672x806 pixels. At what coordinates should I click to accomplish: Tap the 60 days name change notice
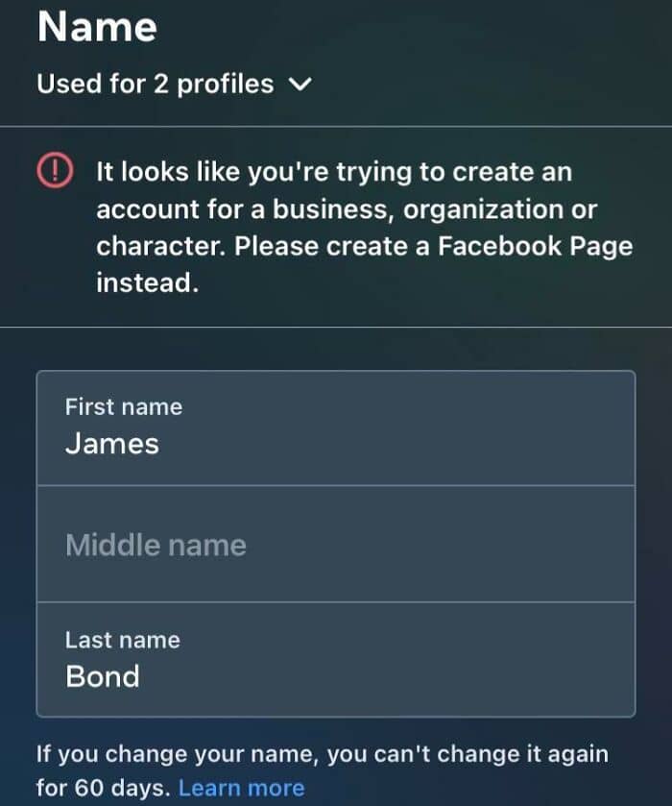[323, 770]
